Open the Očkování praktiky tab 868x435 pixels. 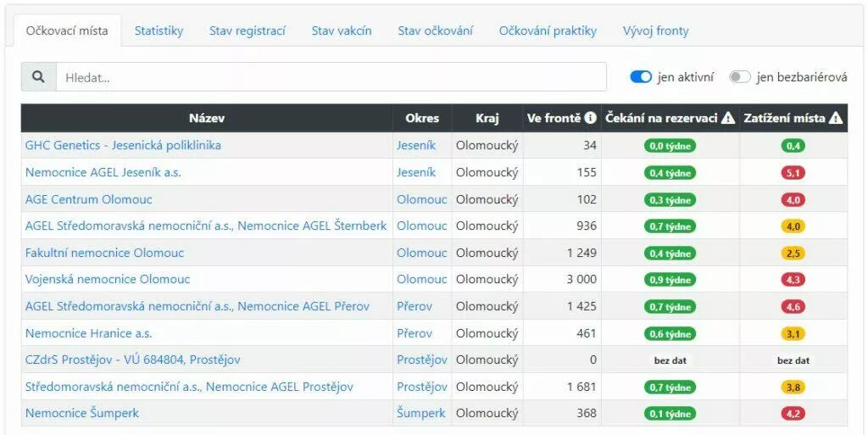pyautogui.click(x=548, y=31)
